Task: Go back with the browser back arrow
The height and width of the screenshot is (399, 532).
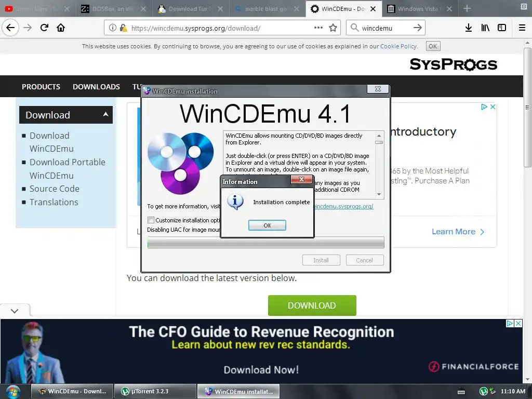Action: click(10, 28)
